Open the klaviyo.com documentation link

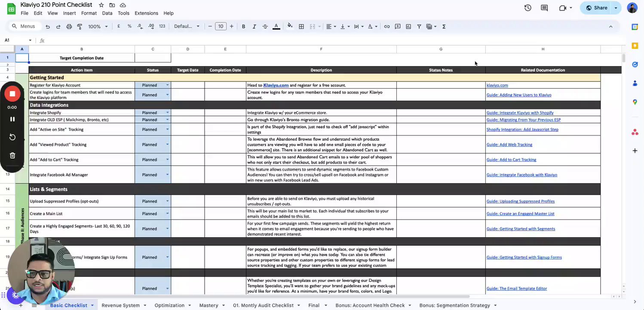point(497,85)
